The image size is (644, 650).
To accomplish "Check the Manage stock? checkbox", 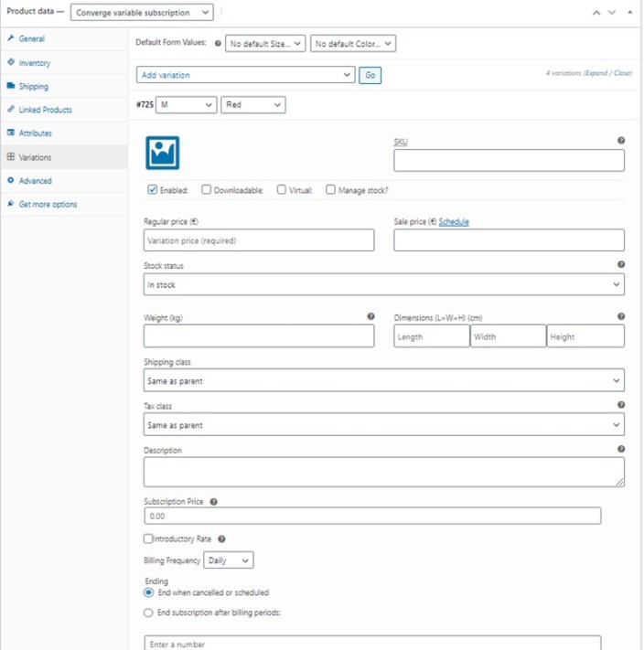I will pyautogui.click(x=330, y=189).
